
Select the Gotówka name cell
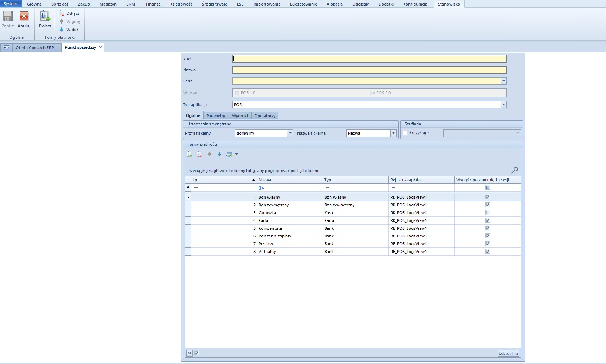pyautogui.click(x=290, y=213)
